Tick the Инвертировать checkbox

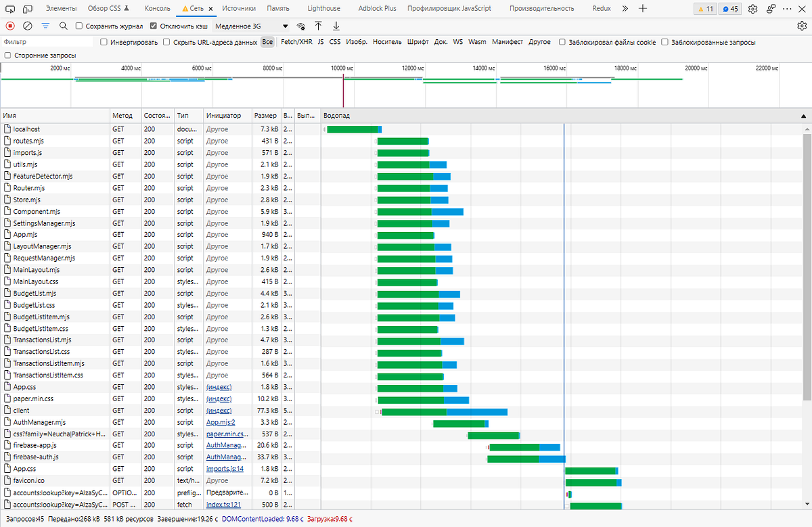(x=104, y=42)
